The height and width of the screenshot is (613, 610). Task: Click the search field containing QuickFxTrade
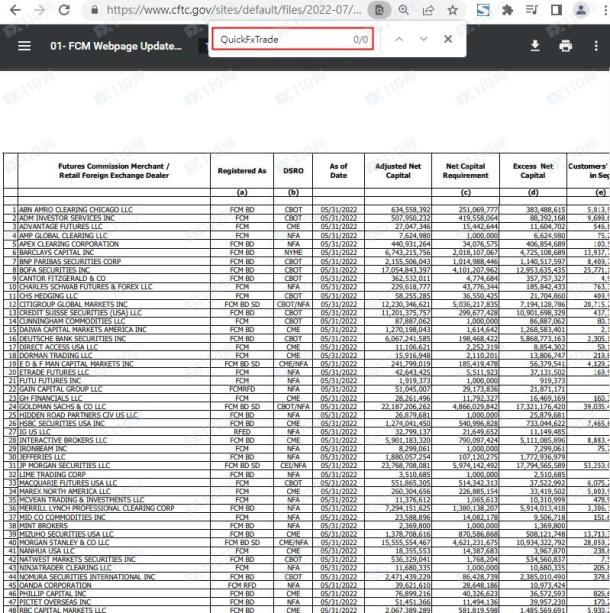[292, 39]
